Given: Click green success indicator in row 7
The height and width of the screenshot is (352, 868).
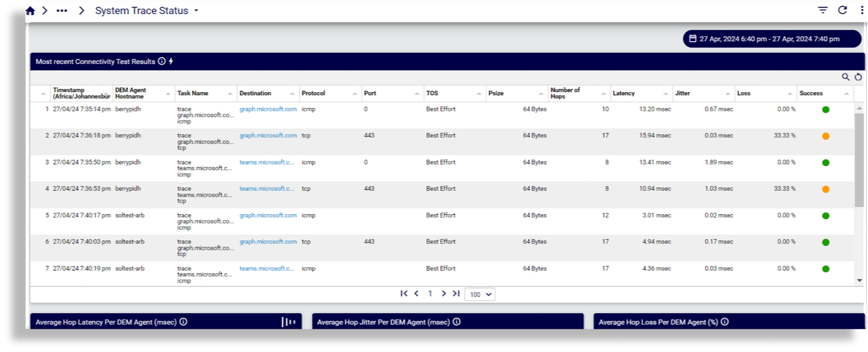Looking at the screenshot, I should point(825,269).
